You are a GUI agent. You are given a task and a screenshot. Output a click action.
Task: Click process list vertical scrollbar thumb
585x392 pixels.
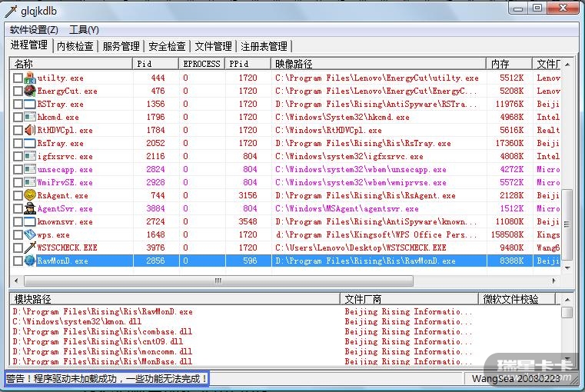pyautogui.click(x=567, y=224)
